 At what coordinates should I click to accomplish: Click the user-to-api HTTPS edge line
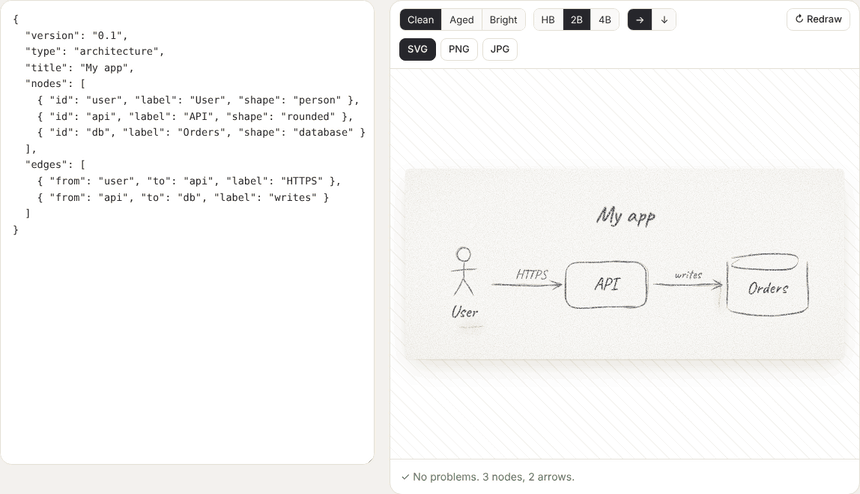189,181
